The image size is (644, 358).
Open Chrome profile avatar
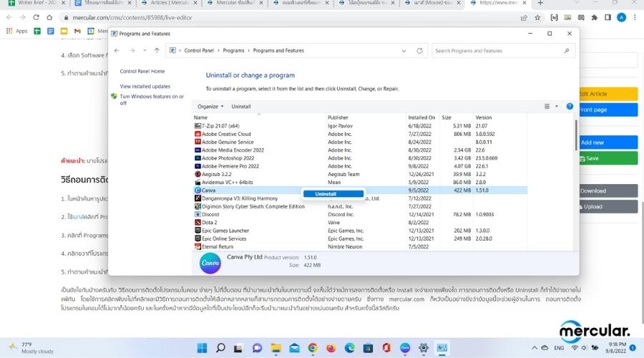621,18
